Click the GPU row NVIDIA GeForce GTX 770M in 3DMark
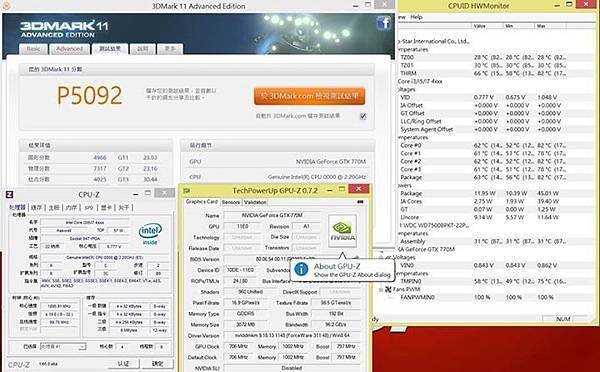The height and width of the screenshot is (372, 600). (x=277, y=162)
